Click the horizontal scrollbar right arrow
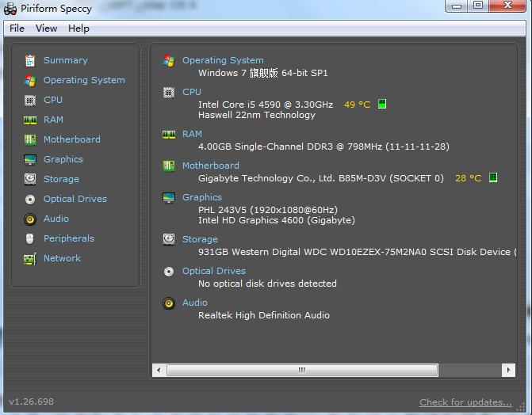The width and height of the screenshot is (532, 415). [507, 370]
